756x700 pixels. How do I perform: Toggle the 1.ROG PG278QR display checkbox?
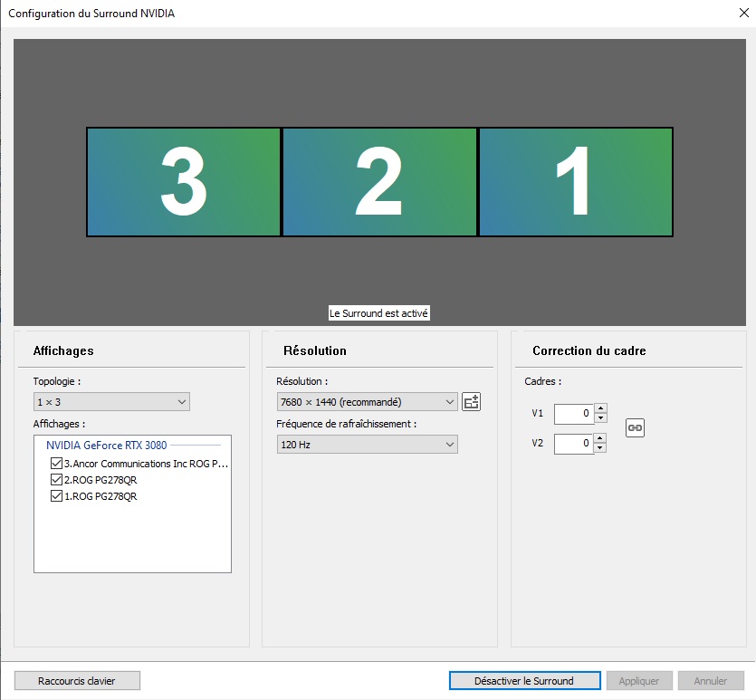(x=57, y=496)
